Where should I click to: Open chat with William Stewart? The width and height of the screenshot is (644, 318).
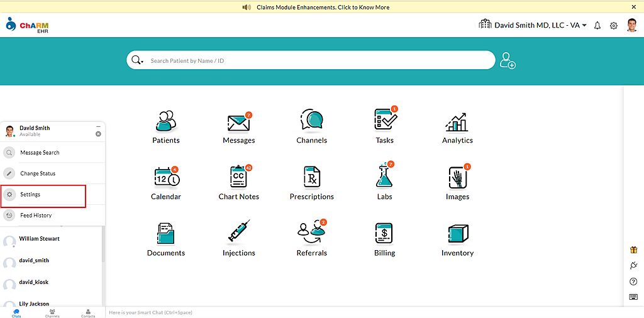[39, 239]
